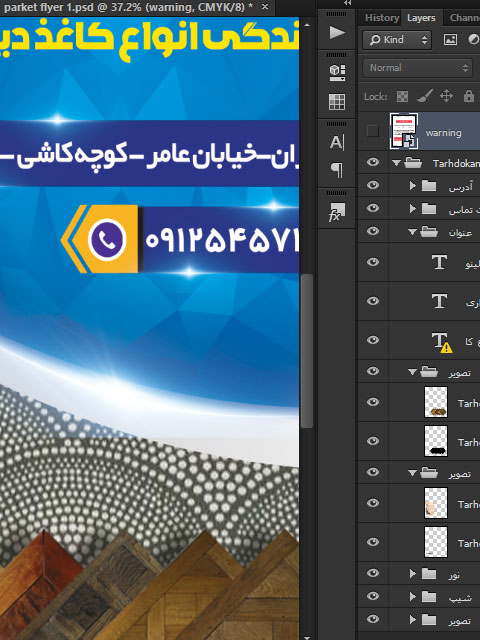Hide the نور group
The height and width of the screenshot is (640, 480).
pyautogui.click(x=372, y=573)
